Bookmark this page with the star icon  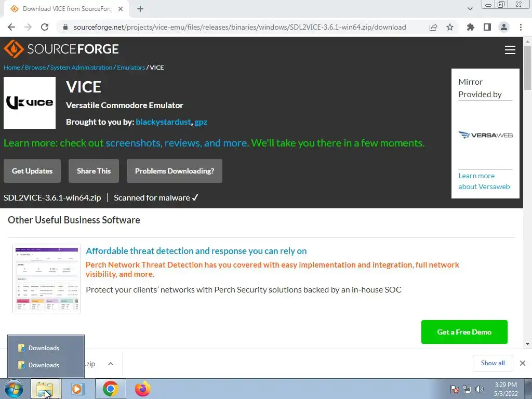[450, 27]
